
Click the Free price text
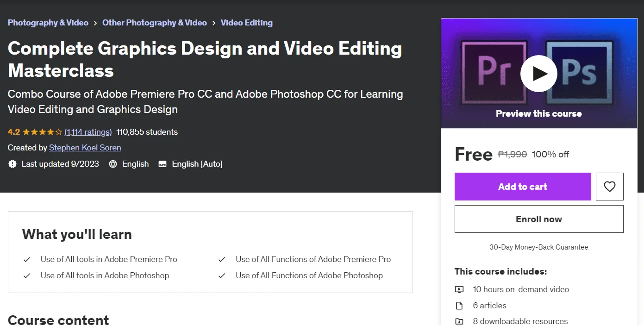coord(474,154)
